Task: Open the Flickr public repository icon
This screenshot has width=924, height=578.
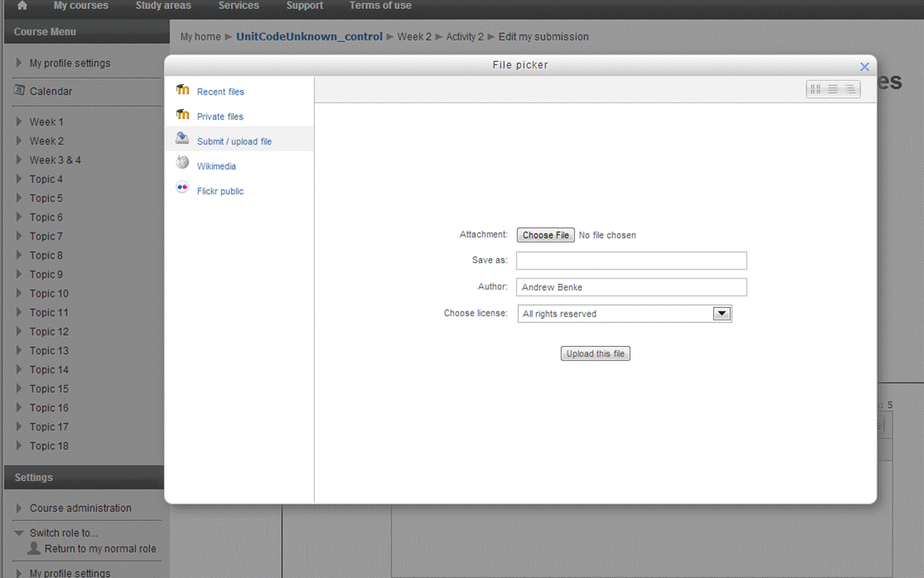Action: pyautogui.click(x=183, y=188)
